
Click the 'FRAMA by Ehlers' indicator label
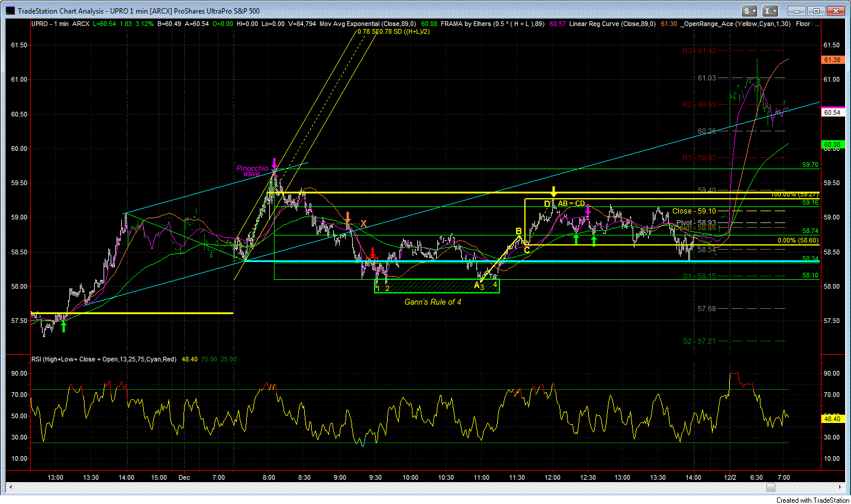(x=492, y=24)
